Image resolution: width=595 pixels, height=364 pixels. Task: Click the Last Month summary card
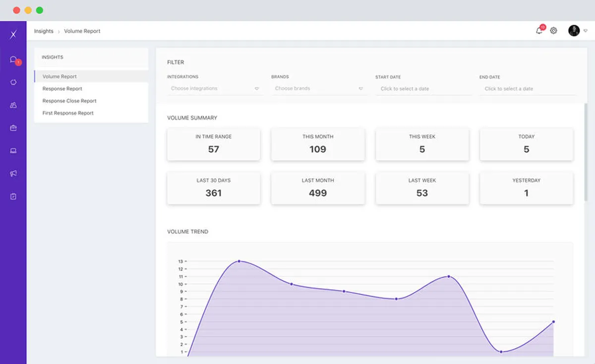pyautogui.click(x=318, y=188)
